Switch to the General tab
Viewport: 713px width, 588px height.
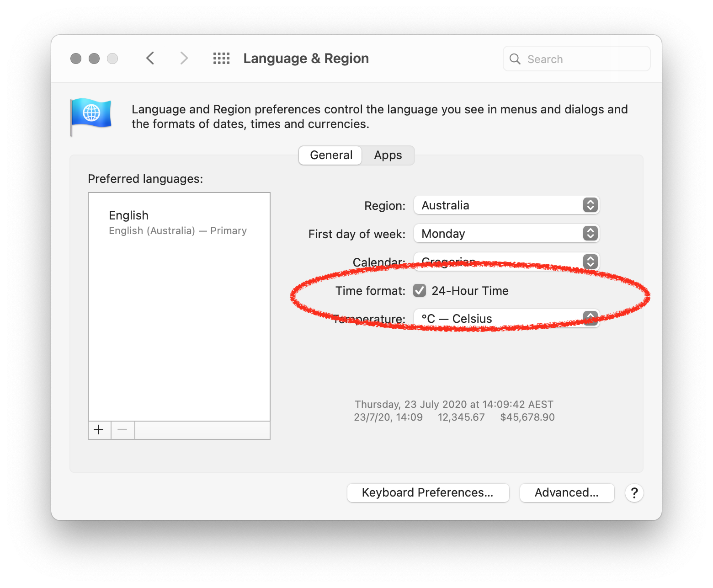point(330,155)
